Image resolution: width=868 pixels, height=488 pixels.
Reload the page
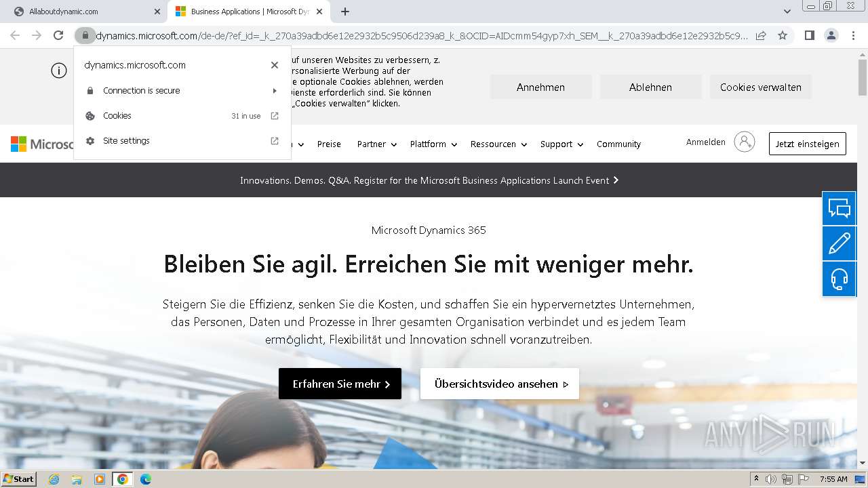[x=58, y=35]
